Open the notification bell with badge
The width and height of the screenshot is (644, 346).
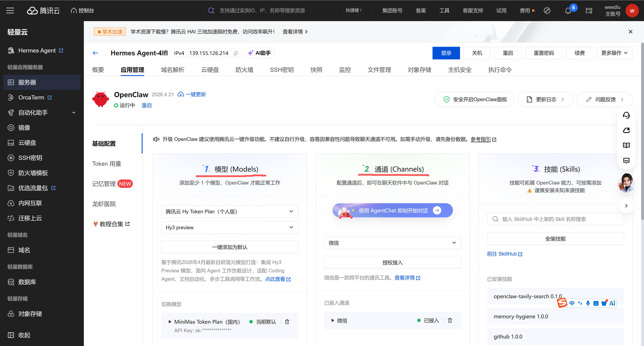pyautogui.click(x=568, y=11)
